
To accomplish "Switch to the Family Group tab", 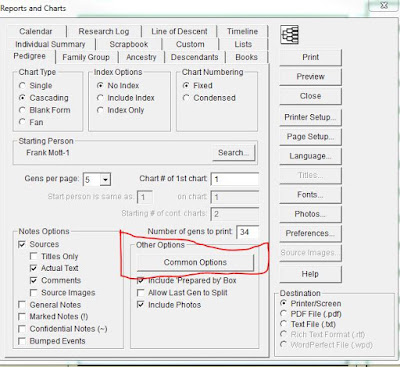I will click(86, 57).
